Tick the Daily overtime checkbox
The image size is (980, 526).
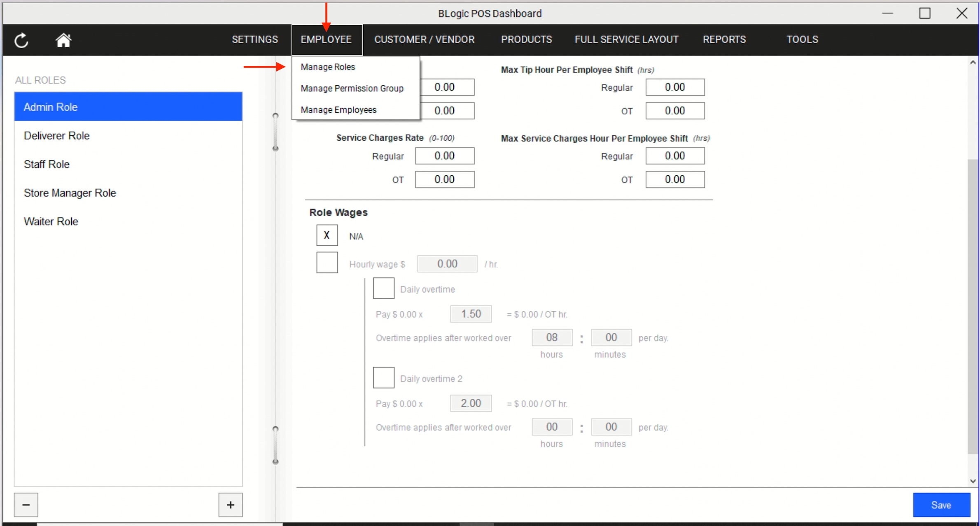coord(383,289)
